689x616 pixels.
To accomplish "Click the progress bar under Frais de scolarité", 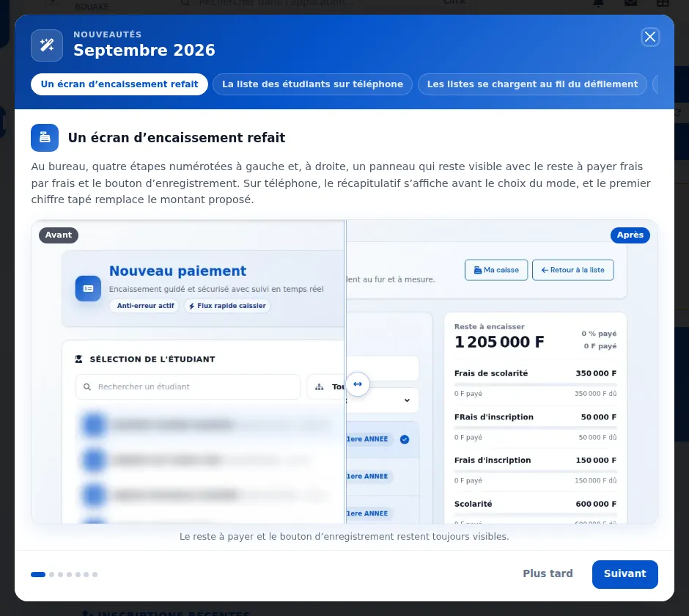I will click(535, 385).
